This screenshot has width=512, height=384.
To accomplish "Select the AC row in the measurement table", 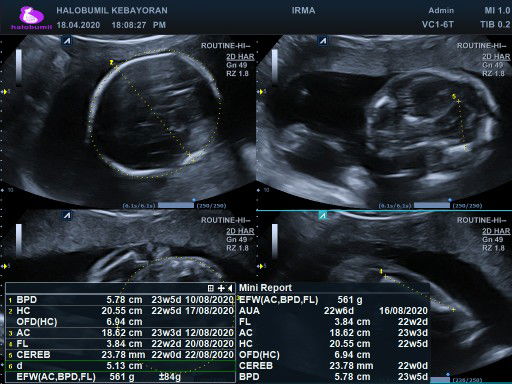I will tap(120, 333).
